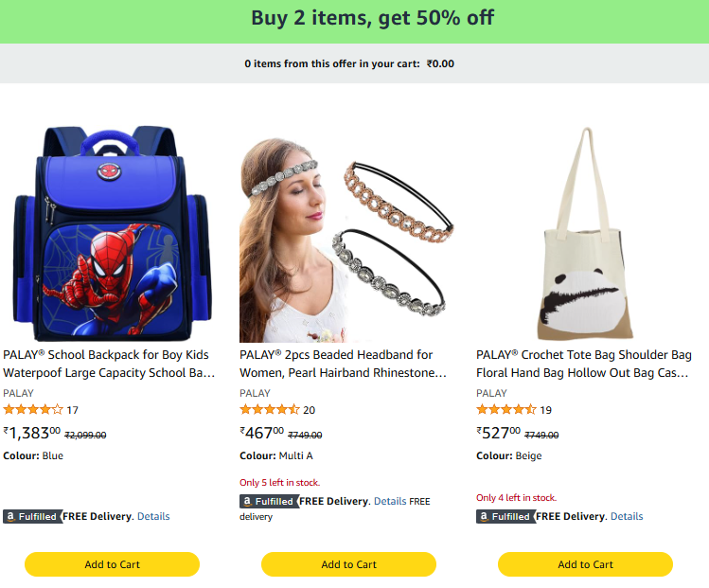Image resolution: width=709 pixels, height=588 pixels.
Task: Open PALAY School Backpack for Boy Kids title
Action: point(109,364)
